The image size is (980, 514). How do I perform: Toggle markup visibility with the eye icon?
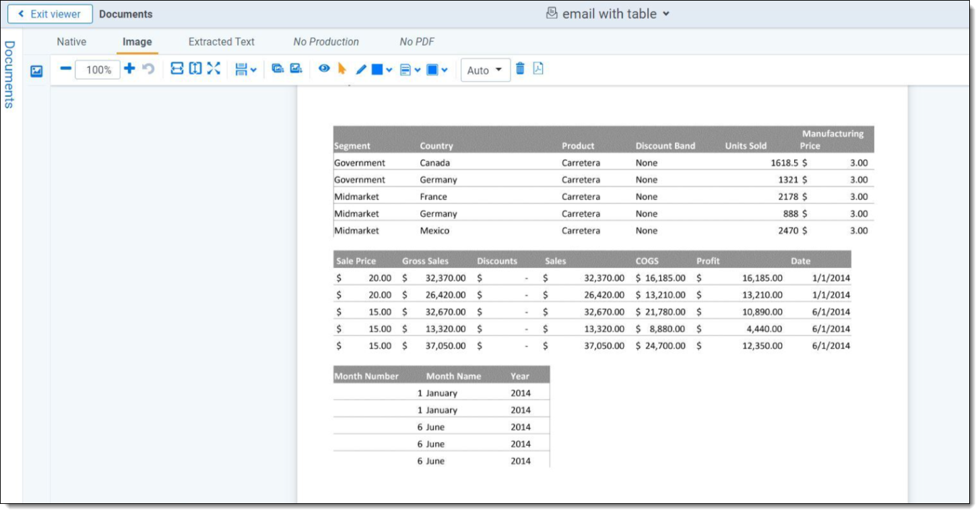coord(324,69)
